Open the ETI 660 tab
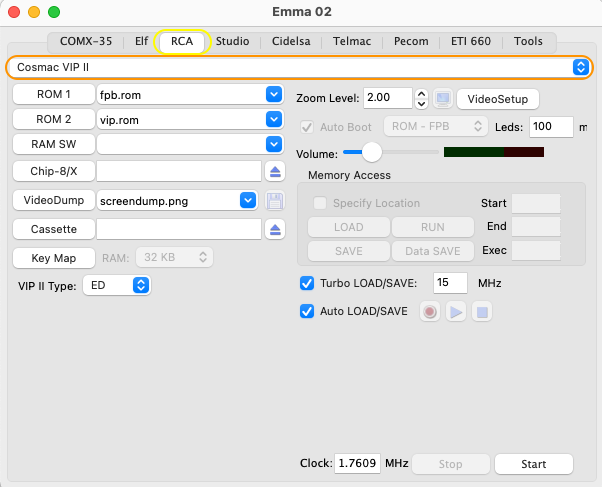This screenshot has width=602, height=487. coord(471,41)
